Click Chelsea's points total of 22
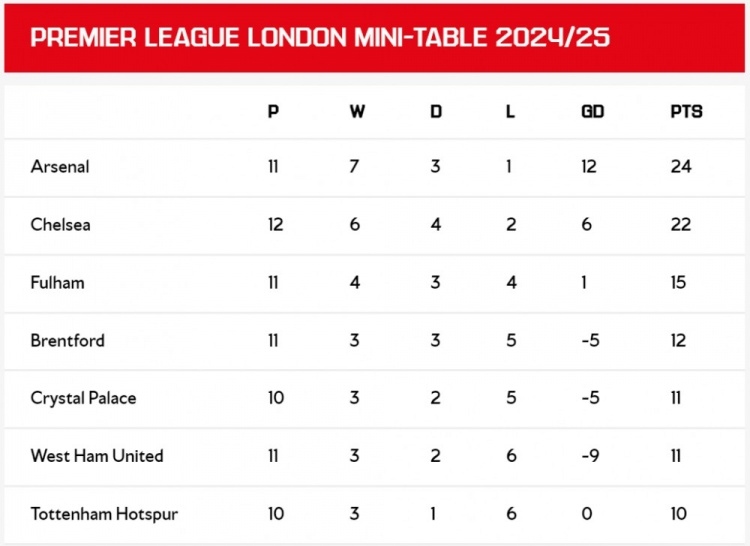This screenshot has width=750, height=546. [681, 225]
